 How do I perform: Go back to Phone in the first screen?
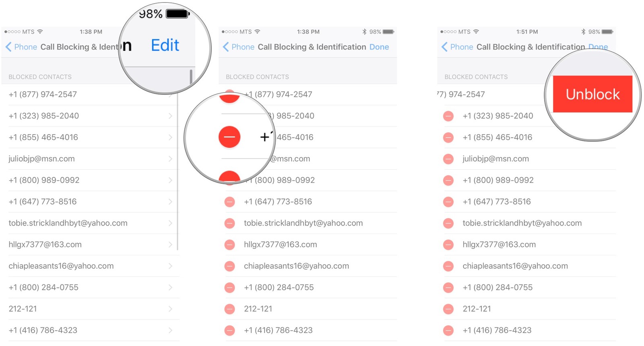(x=22, y=47)
